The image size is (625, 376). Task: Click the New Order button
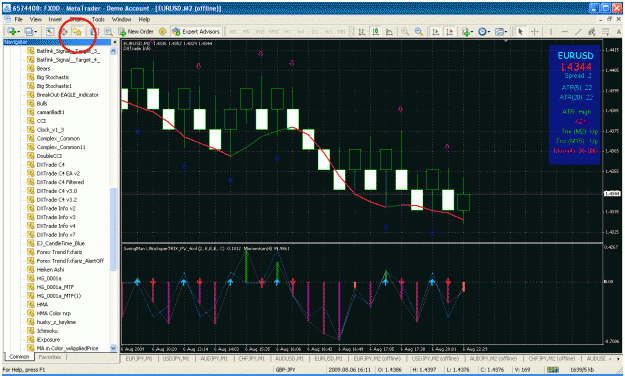(136, 31)
